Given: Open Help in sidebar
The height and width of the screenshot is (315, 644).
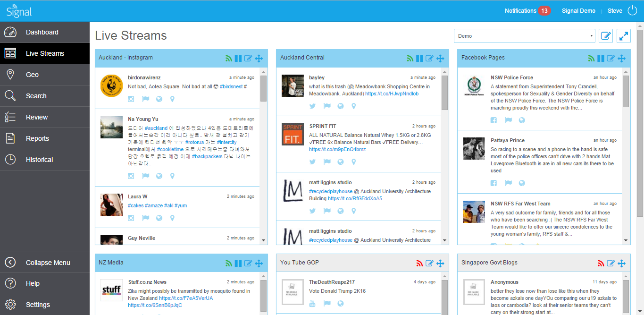Looking at the screenshot, I should coord(45,283).
